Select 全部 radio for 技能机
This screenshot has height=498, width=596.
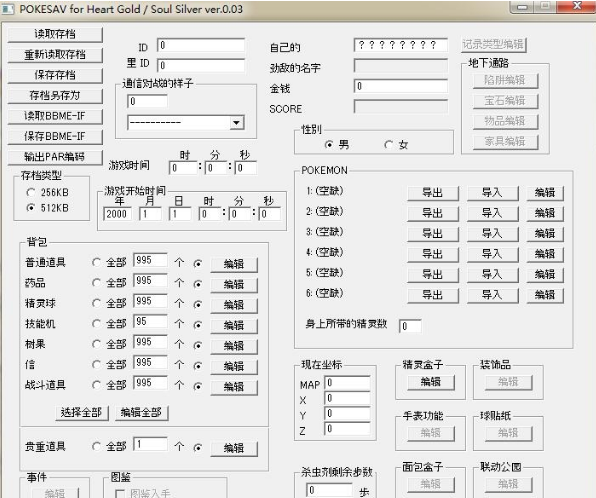97,324
